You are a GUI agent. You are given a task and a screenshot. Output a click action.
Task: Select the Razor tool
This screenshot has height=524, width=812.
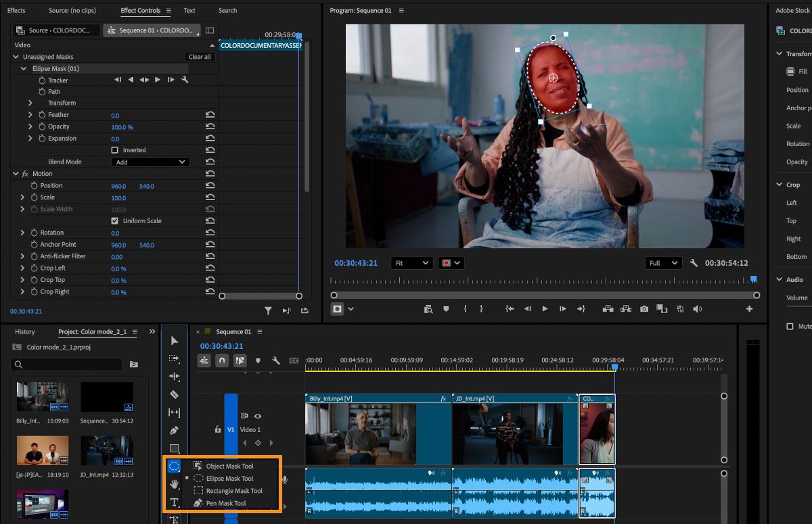(x=174, y=394)
